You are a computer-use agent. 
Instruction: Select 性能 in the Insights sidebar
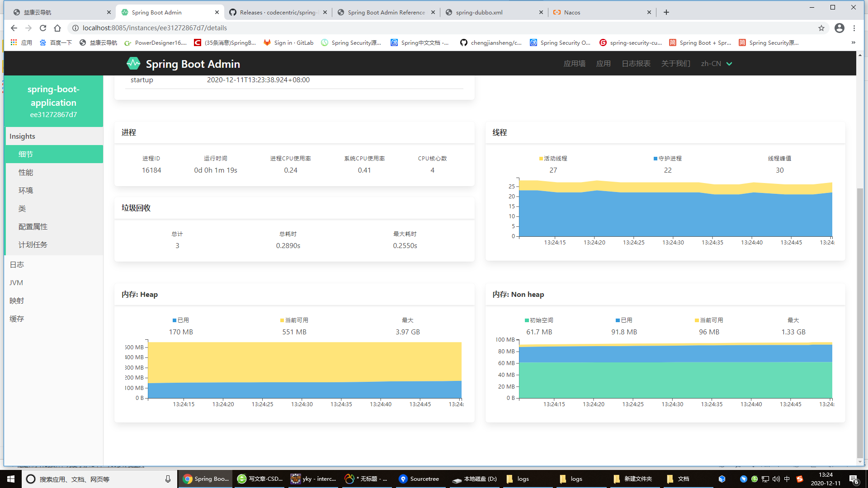(26, 173)
